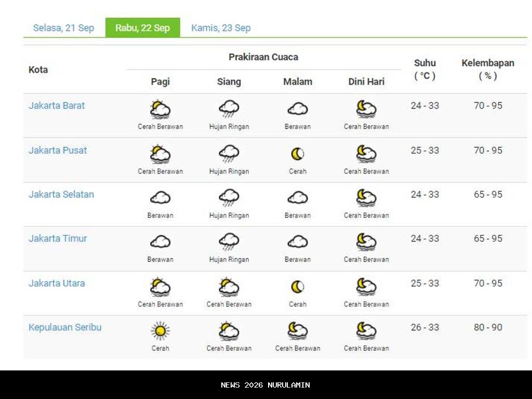The height and width of the screenshot is (399, 532).
Task: Open the Jakarta Timur city link
Action: tap(58, 238)
